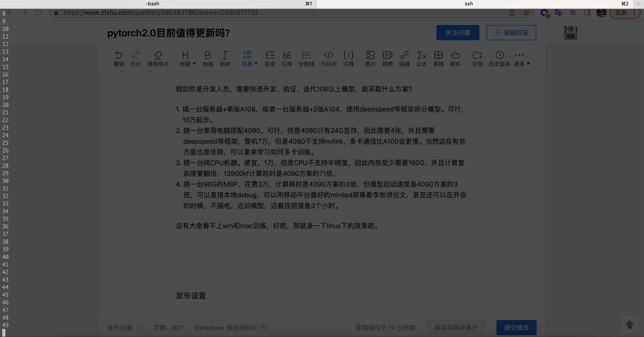Screen dimensions: 644x337
Task: Insert a video 视频
Action: pos(387,59)
